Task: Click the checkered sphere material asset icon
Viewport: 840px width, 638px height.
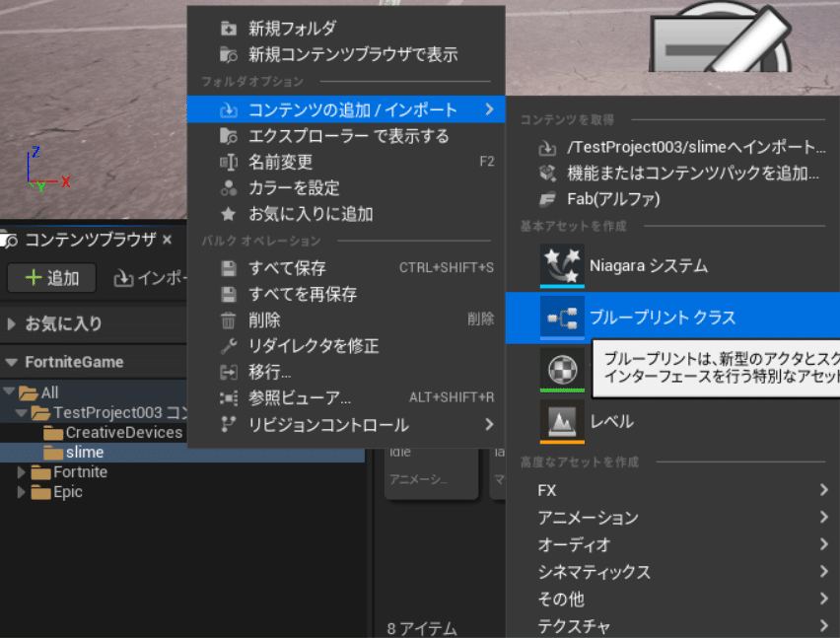Action: click(x=562, y=370)
